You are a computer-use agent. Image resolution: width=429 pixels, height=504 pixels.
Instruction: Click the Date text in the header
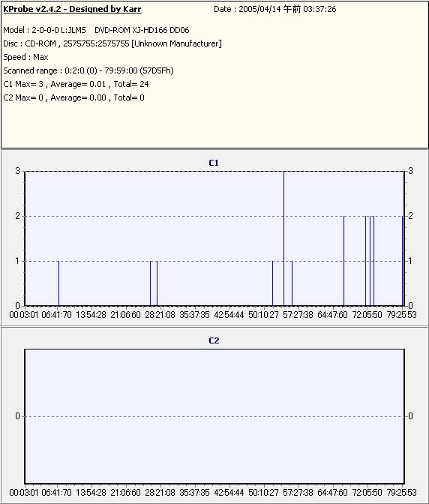pos(274,9)
